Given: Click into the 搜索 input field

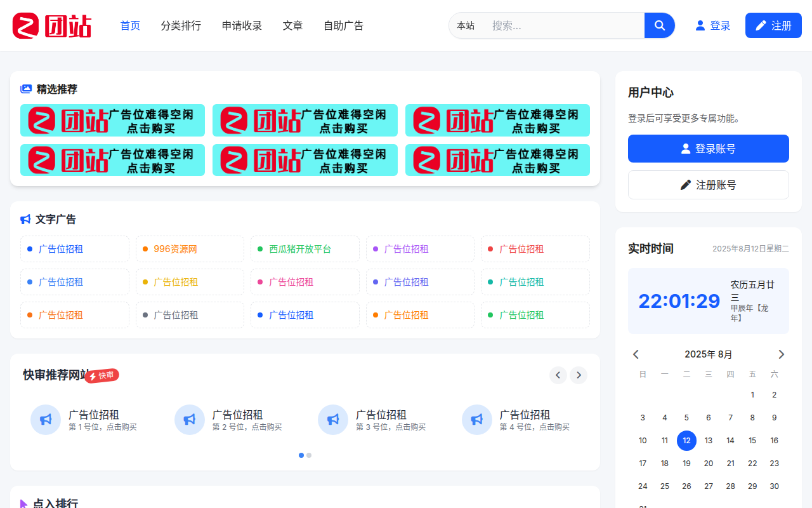Looking at the screenshot, I should (565, 25).
